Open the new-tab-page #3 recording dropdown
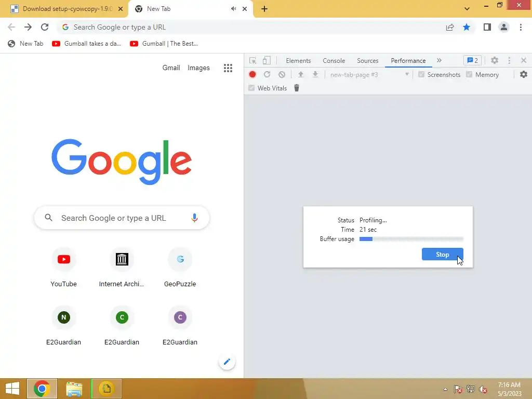Image resolution: width=532 pixels, height=399 pixels. pos(369,75)
